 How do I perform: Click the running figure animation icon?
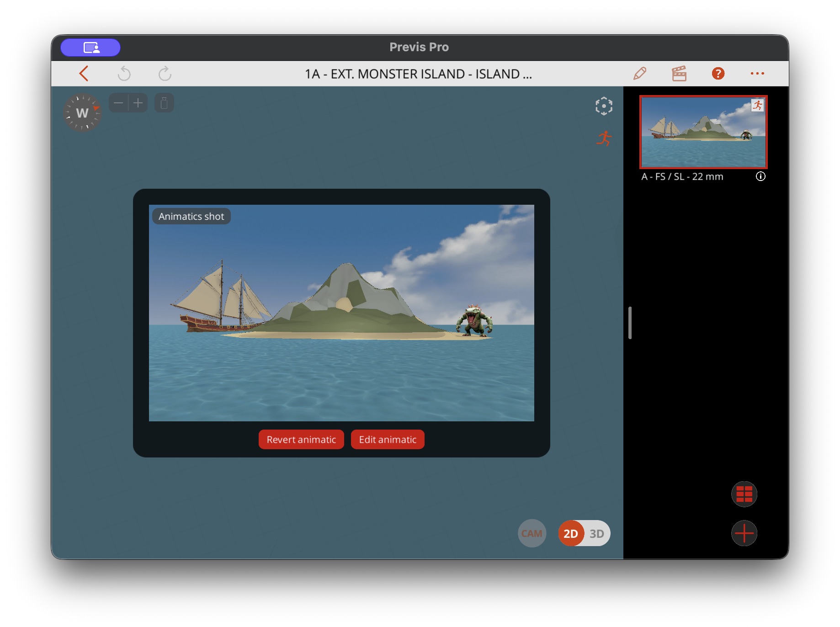604,138
